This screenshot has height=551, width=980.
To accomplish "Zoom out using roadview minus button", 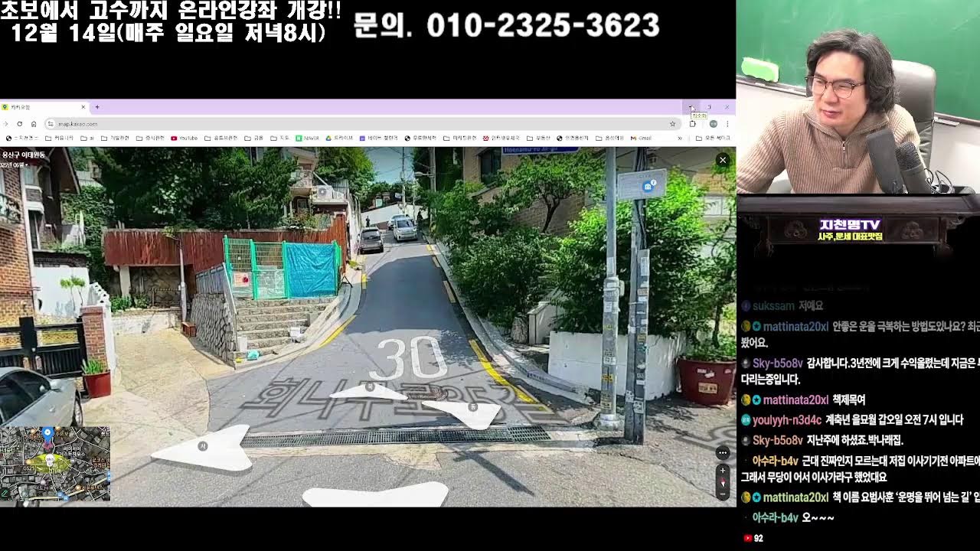I will [722, 494].
